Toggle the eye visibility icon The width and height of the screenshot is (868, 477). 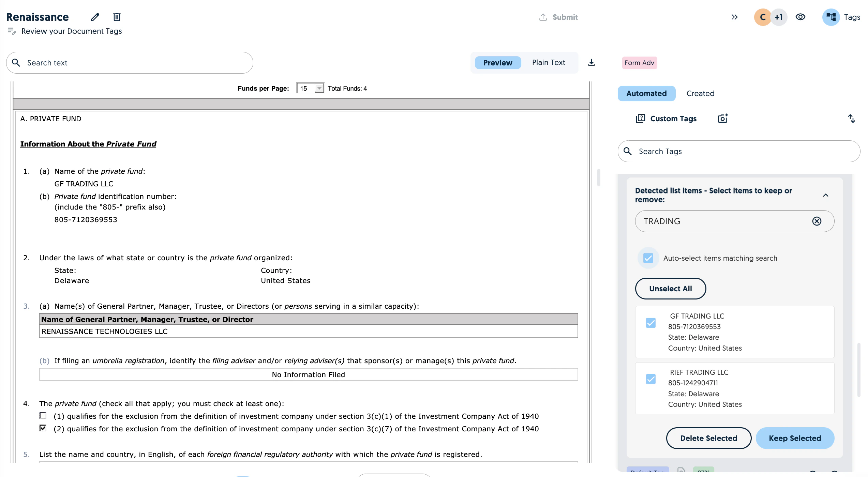click(800, 17)
